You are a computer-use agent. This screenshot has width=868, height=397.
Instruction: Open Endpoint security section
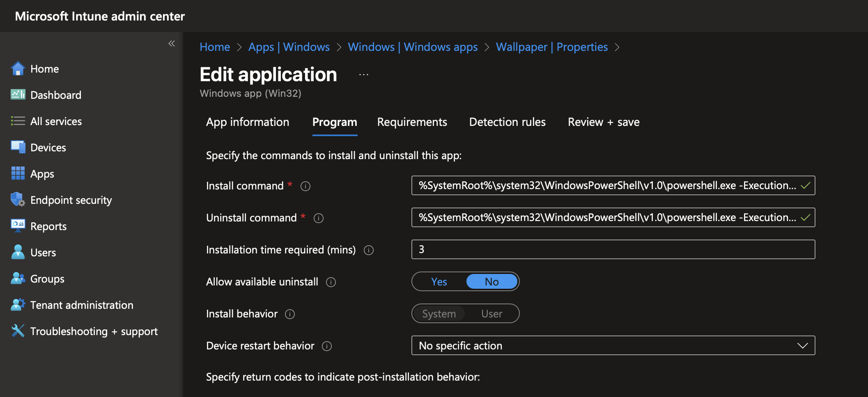[71, 200]
